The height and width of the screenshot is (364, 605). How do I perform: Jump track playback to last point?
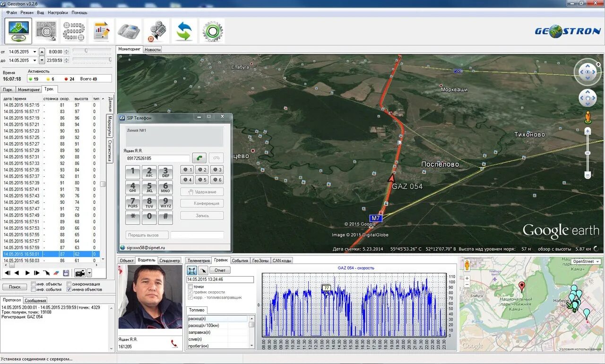[37, 273]
